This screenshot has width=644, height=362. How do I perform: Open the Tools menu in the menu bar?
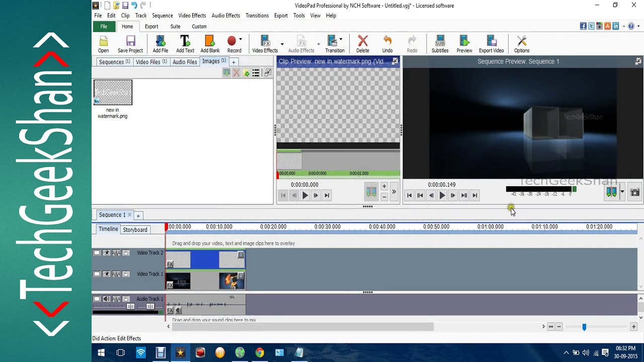[299, 16]
